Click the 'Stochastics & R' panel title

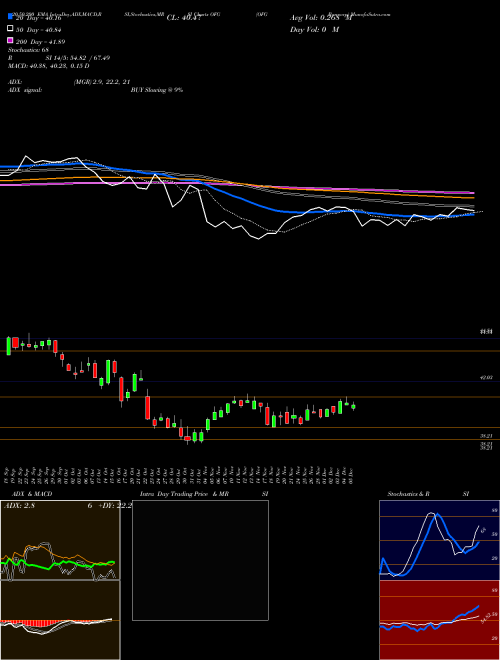(408, 494)
